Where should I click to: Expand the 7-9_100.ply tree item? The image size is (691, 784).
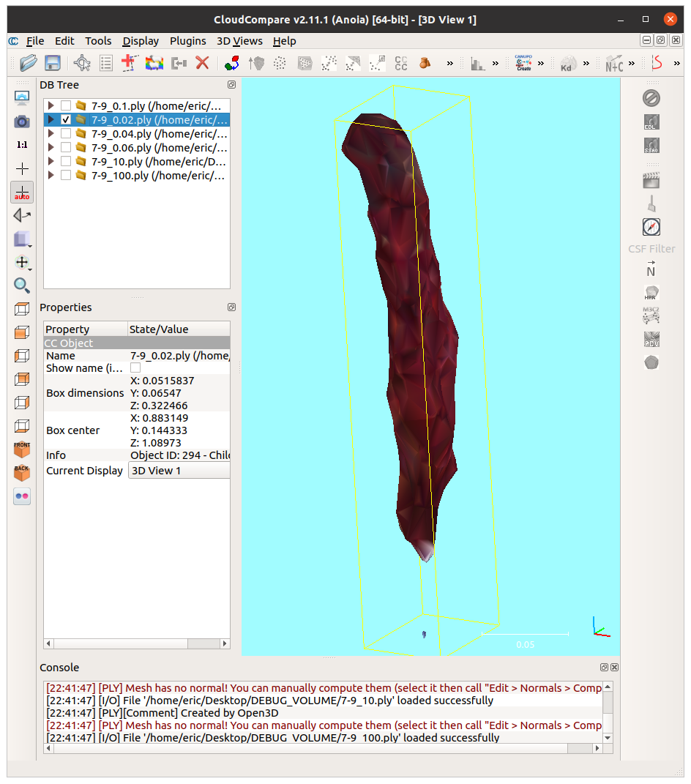(50, 175)
